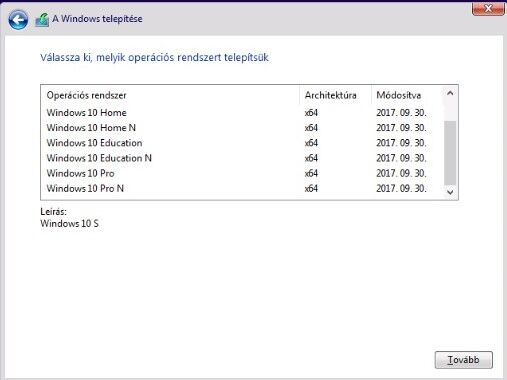This screenshot has height=380, width=507.
Task: Click the scroll up arrow in OS list
Action: point(450,93)
